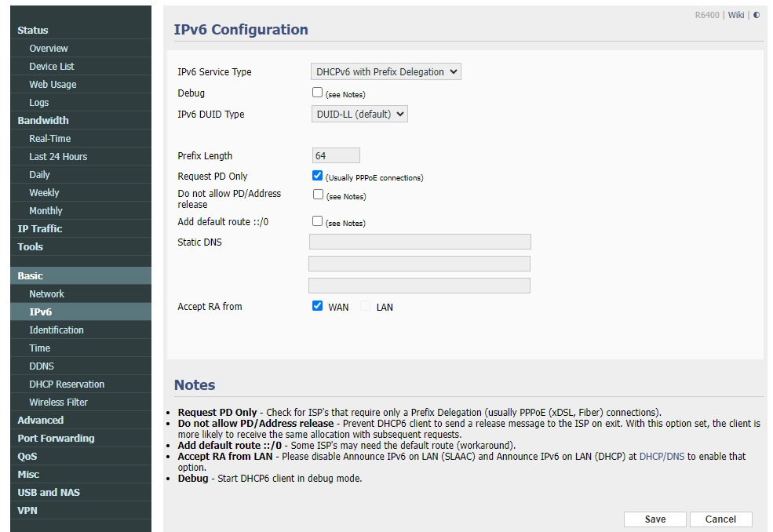Open the Logs page
The width and height of the screenshot is (773, 532).
point(38,102)
